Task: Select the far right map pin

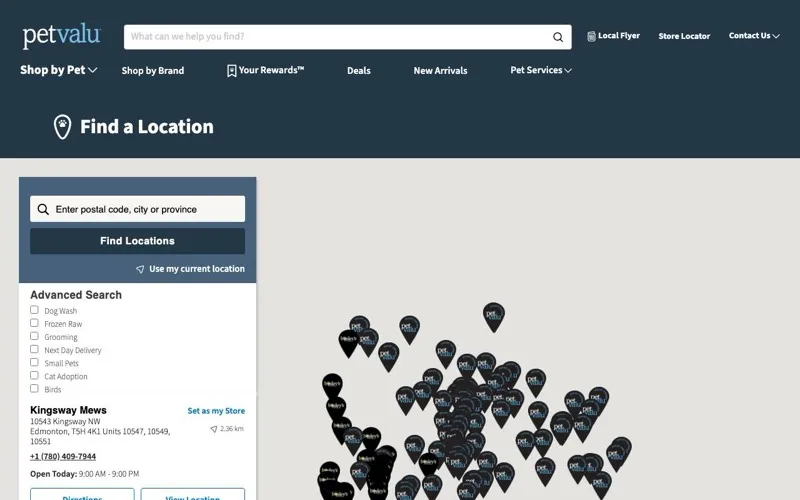Action: [620, 451]
